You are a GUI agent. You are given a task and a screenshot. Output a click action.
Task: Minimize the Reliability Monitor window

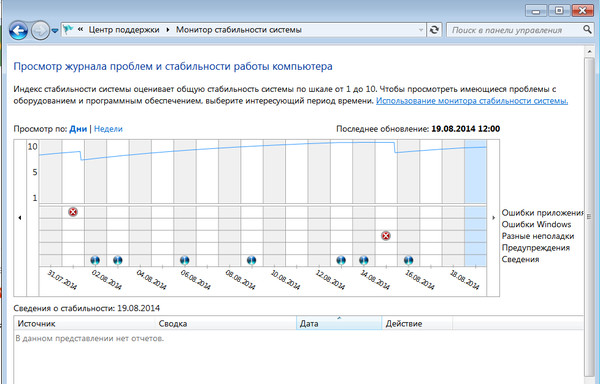coord(536,11)
